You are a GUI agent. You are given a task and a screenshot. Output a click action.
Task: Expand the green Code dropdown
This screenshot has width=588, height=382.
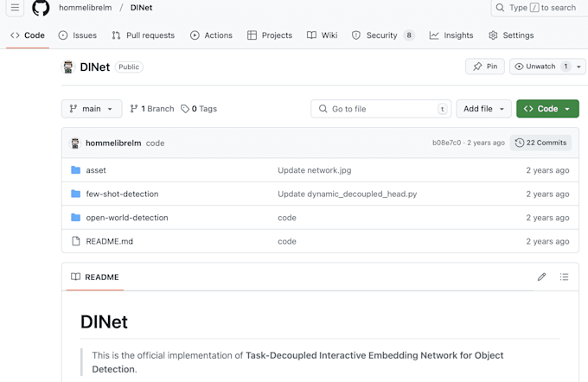[x=547, y=109]
